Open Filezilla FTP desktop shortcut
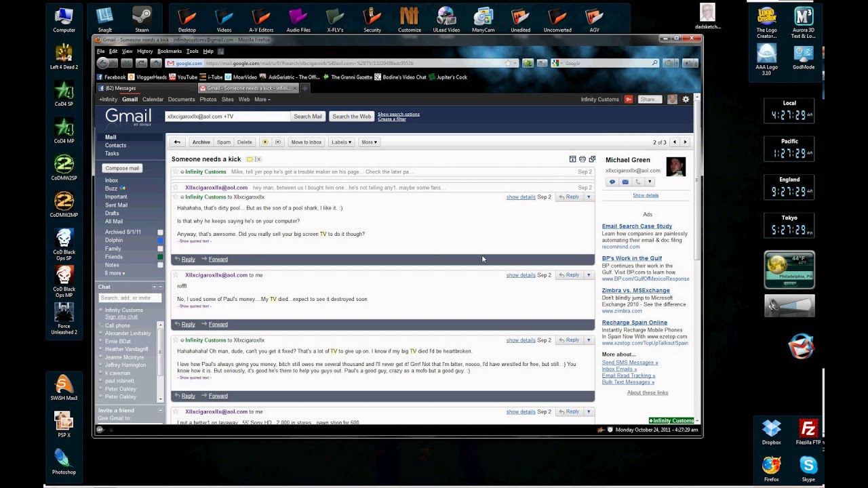This screenshot has height=488, width=868. 808,432
